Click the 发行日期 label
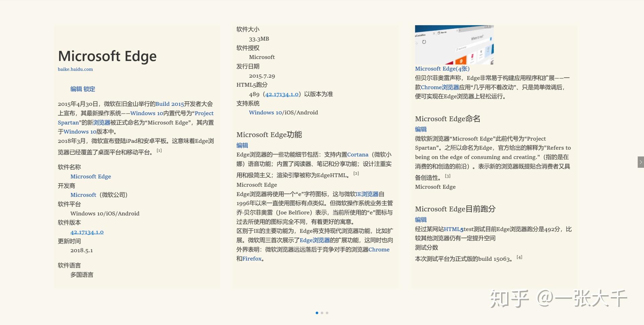This screenshot has width=644, height=325. pos(248,66)
